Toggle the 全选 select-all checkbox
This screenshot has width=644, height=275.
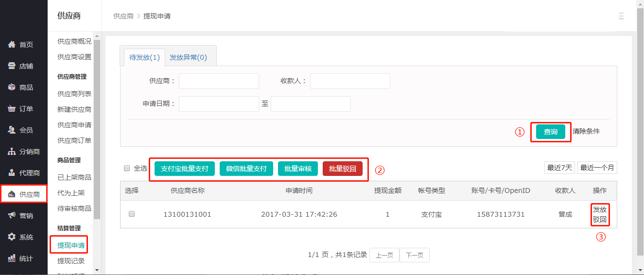click(127, 168)
